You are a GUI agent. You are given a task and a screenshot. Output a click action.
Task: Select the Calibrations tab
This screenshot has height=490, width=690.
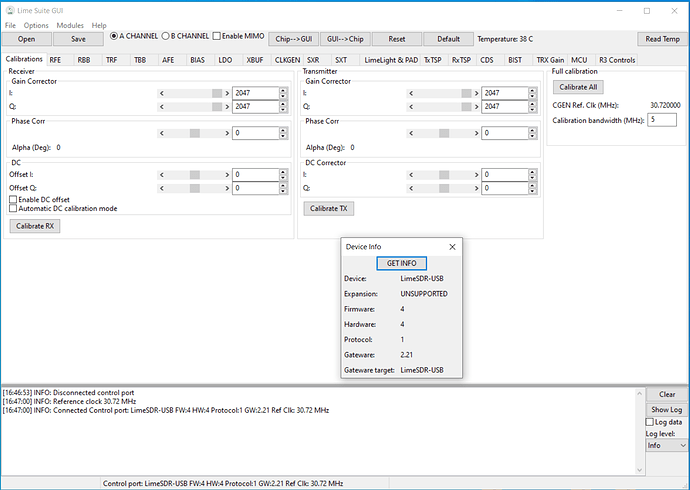click(x=24, y=59)
